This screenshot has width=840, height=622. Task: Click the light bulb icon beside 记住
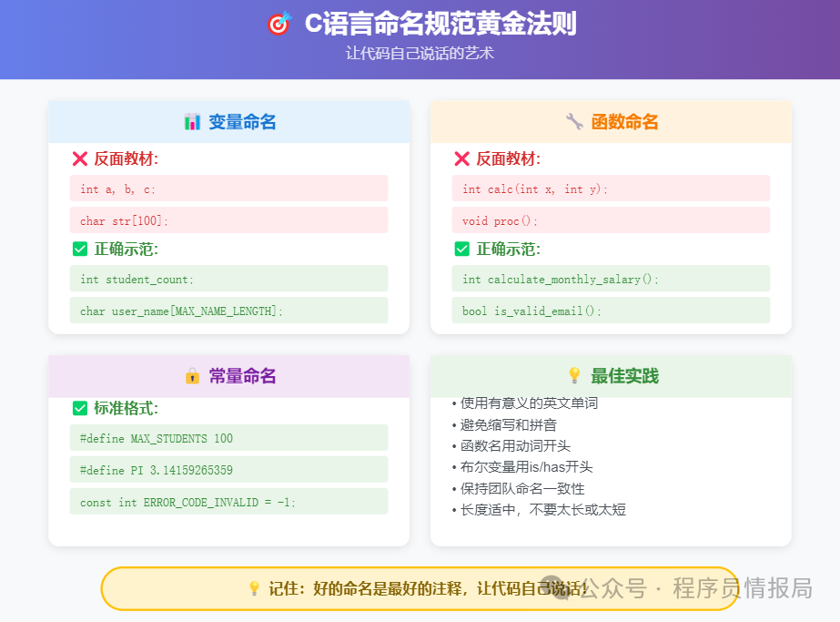[255, 588]
